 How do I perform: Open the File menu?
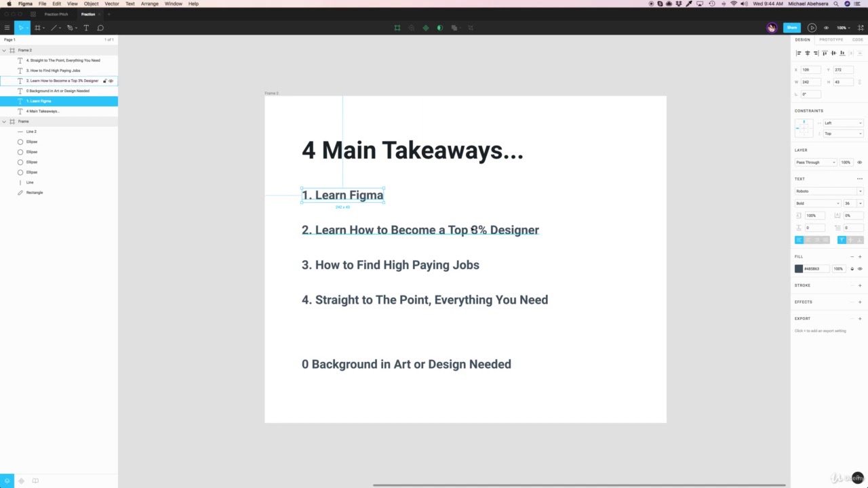[x=42, y=3]
